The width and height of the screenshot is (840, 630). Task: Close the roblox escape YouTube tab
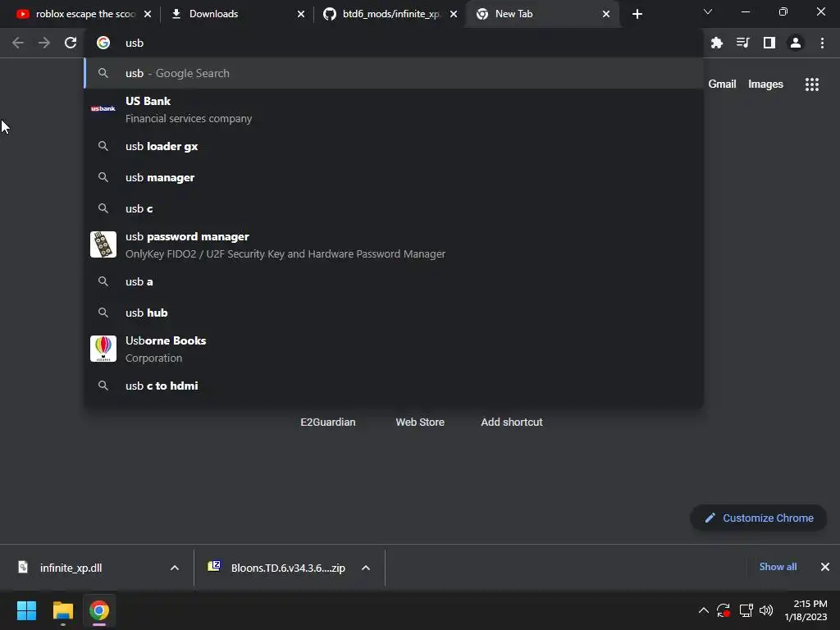[x=148, y=14]
